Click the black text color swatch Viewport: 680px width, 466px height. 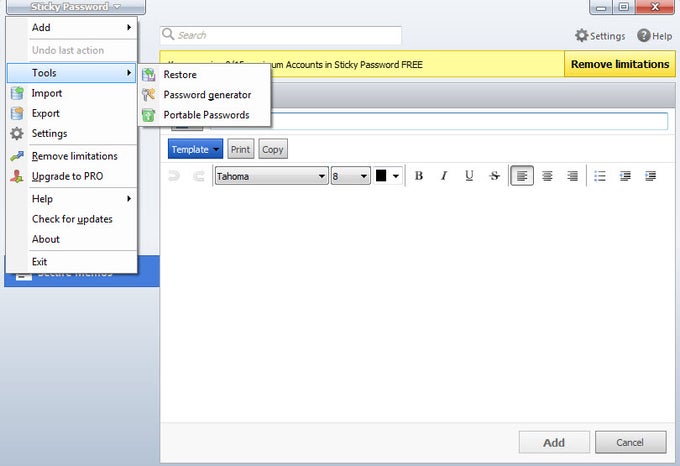[x=381, y=176]
